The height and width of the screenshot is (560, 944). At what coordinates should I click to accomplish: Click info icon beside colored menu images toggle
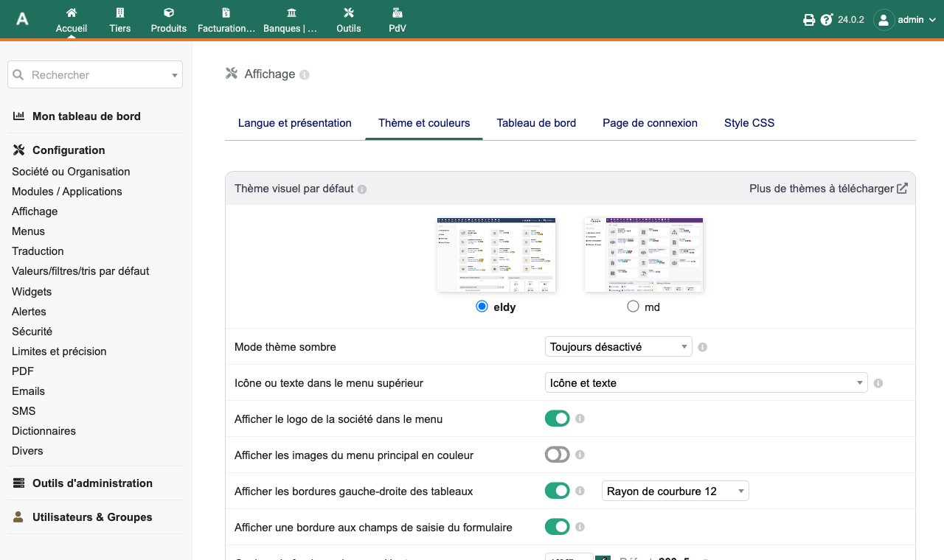point(580,455)
